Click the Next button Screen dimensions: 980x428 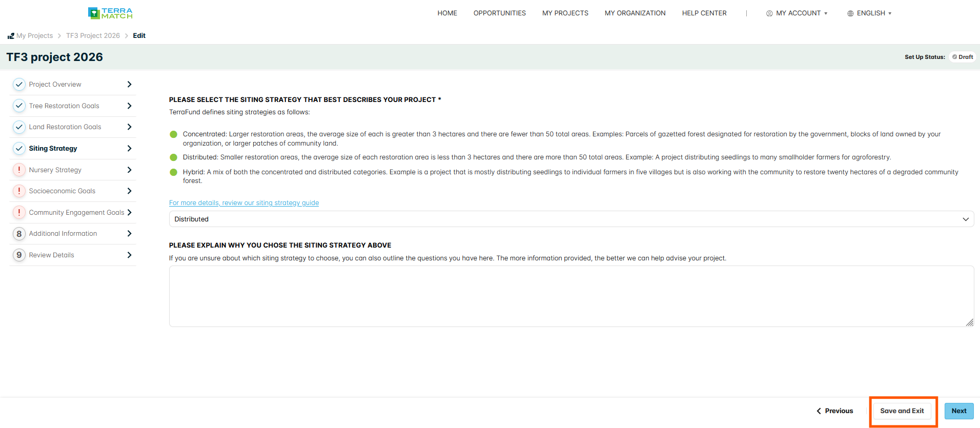(959, 411)
